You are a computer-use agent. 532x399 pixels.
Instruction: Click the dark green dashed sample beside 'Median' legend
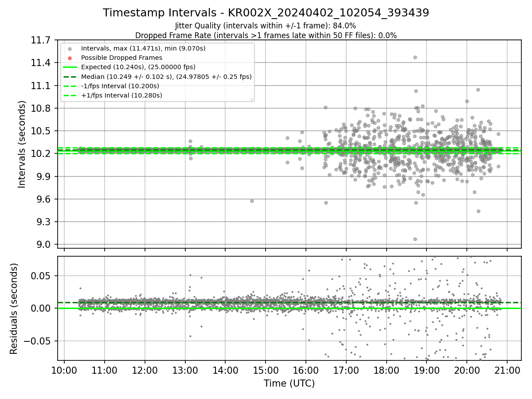(70, 77)
